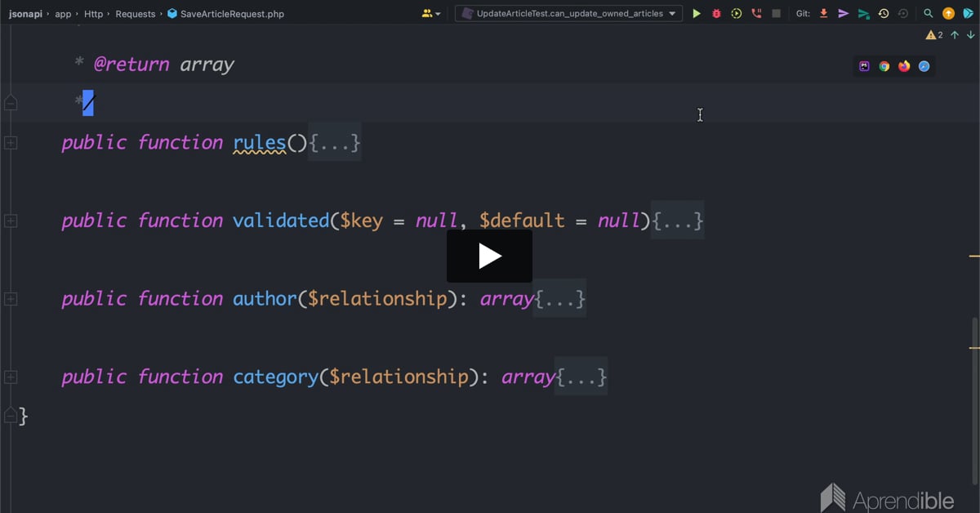Go to previous highlighted error arrow
Viewport: 980px width, 513px height.
coord(955,35)
